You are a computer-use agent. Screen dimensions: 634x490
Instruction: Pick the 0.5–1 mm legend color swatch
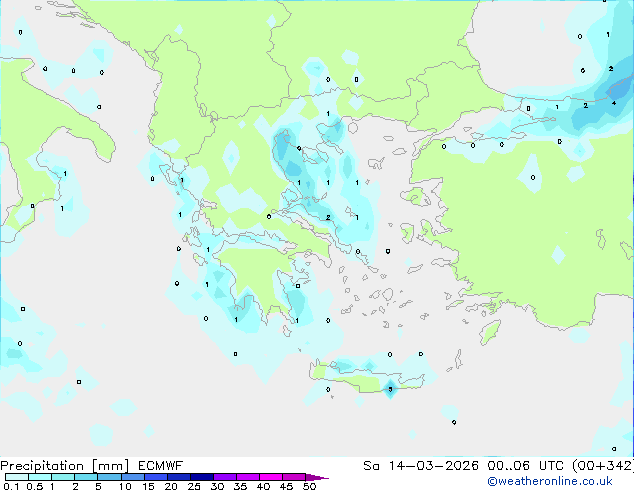[x=40, y=477]
